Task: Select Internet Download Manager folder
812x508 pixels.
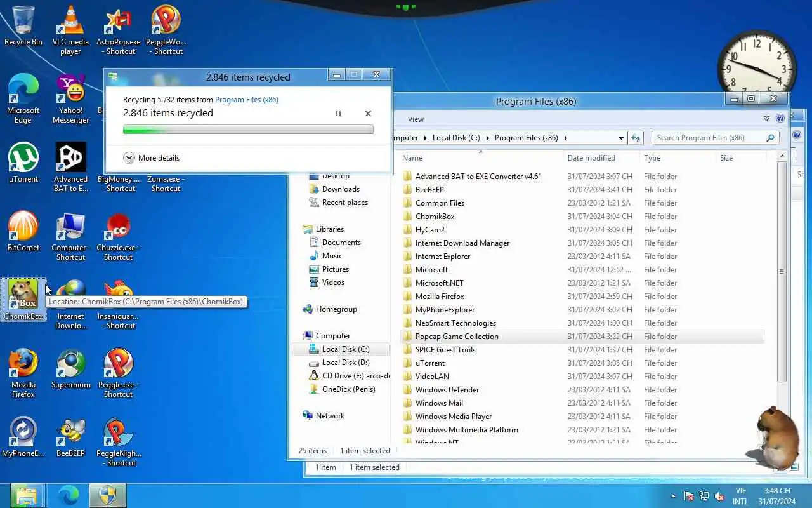Action: pos(582,243)
